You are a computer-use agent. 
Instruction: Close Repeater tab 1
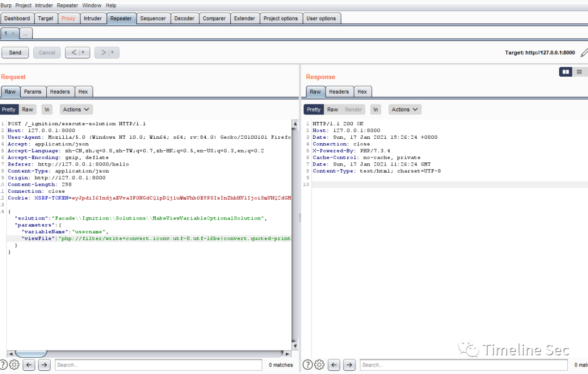[x=13, y=33]
